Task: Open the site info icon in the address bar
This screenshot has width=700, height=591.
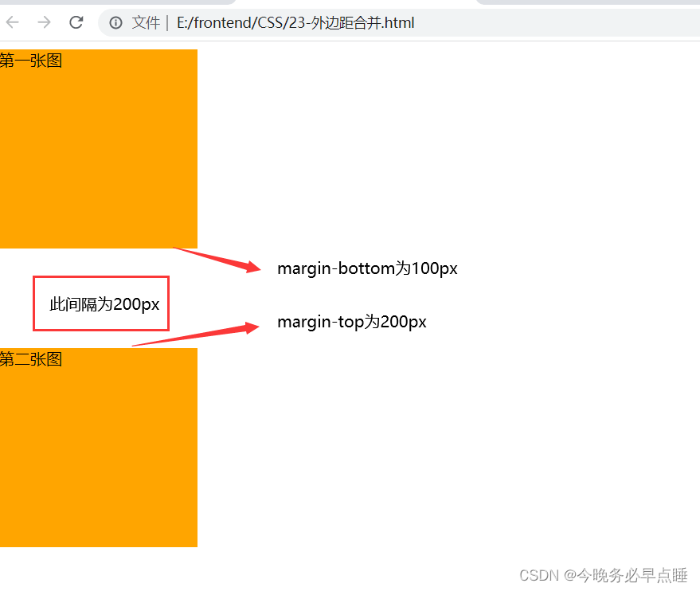Action: pos(115,23)
